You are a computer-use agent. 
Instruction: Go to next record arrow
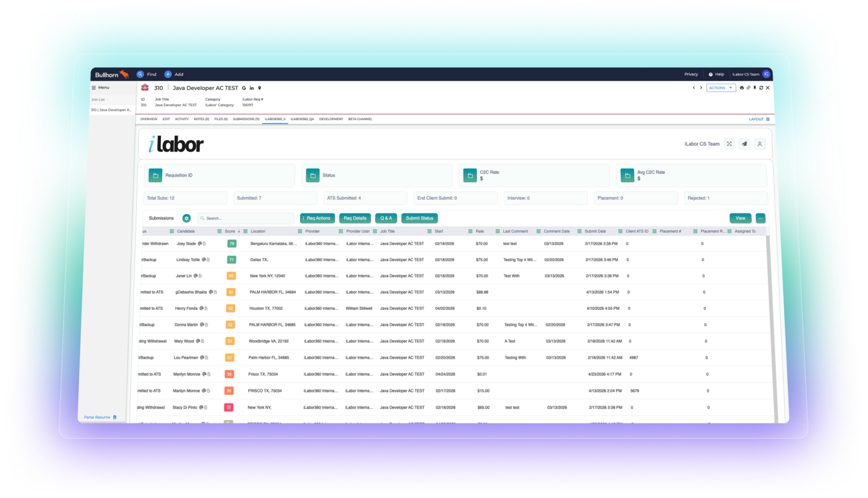pos(701,88)
